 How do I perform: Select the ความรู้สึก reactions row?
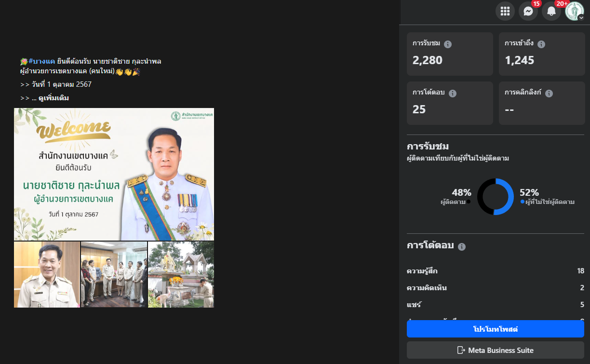495,271
